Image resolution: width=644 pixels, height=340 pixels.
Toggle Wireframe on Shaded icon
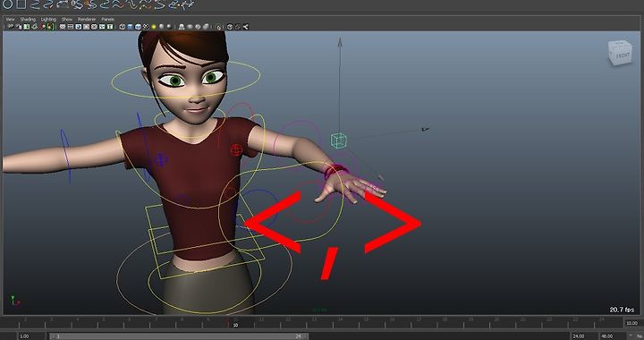tap(138, 27)
